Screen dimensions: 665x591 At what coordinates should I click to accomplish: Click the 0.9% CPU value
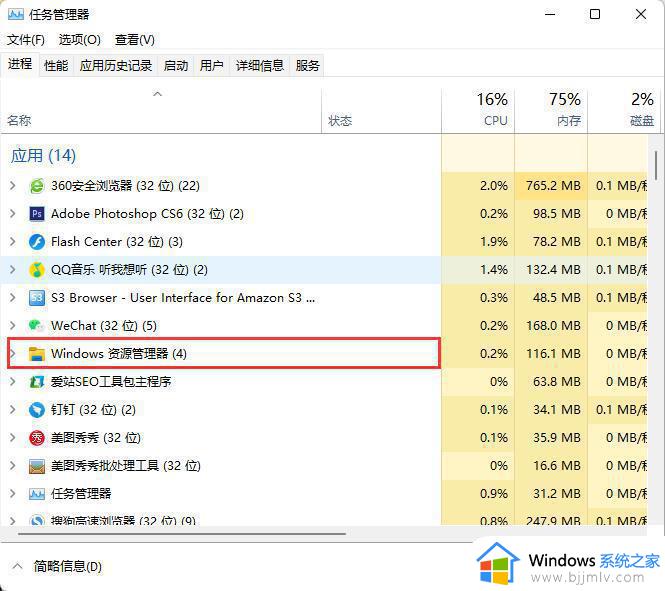(x=494, y=493)
